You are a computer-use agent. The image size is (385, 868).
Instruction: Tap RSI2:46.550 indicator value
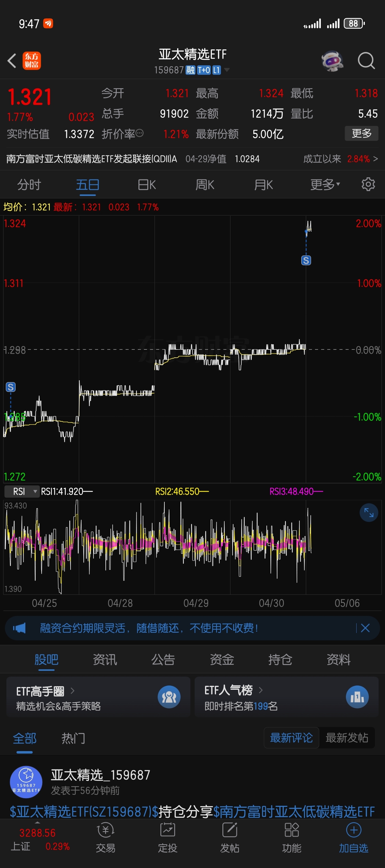point(182,492)
